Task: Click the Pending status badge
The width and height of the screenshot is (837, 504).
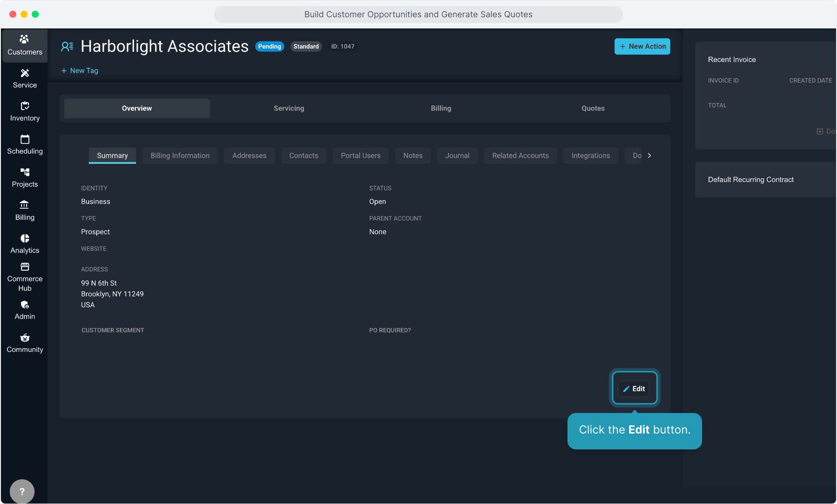Action: point(270,47)
